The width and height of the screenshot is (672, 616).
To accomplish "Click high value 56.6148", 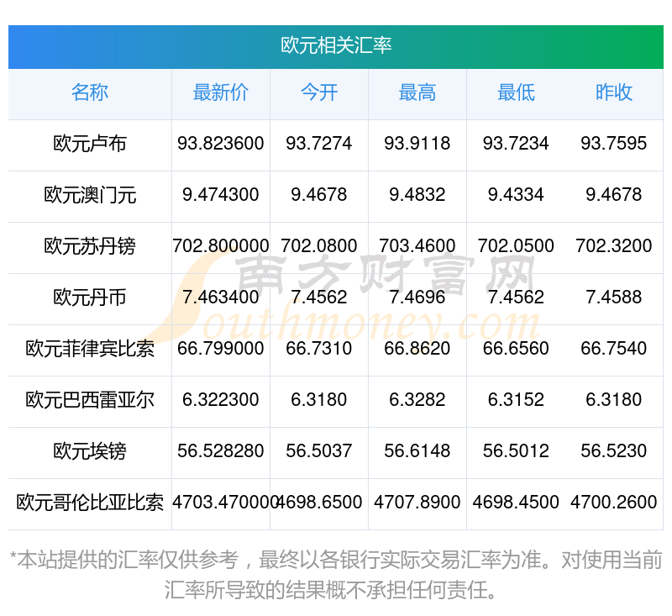I will 417,450.
